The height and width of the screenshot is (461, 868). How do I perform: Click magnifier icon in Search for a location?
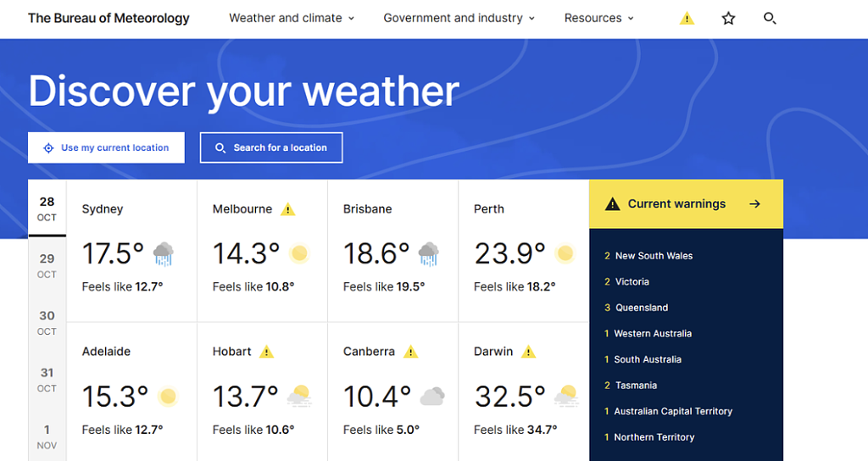tap(220, 148)
